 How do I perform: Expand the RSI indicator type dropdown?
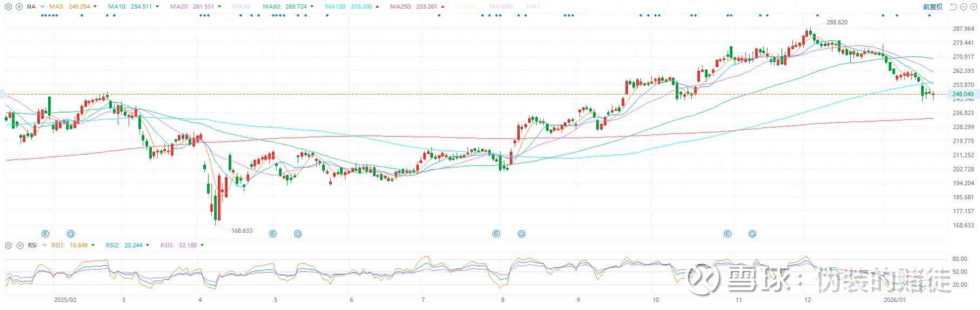(x=43, y=245)
